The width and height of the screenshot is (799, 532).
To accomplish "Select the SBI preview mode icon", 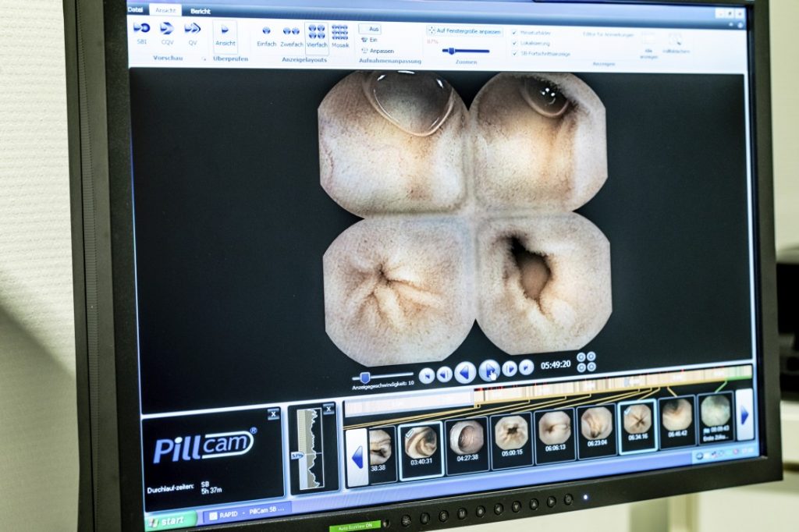I will tap(142, 29).
